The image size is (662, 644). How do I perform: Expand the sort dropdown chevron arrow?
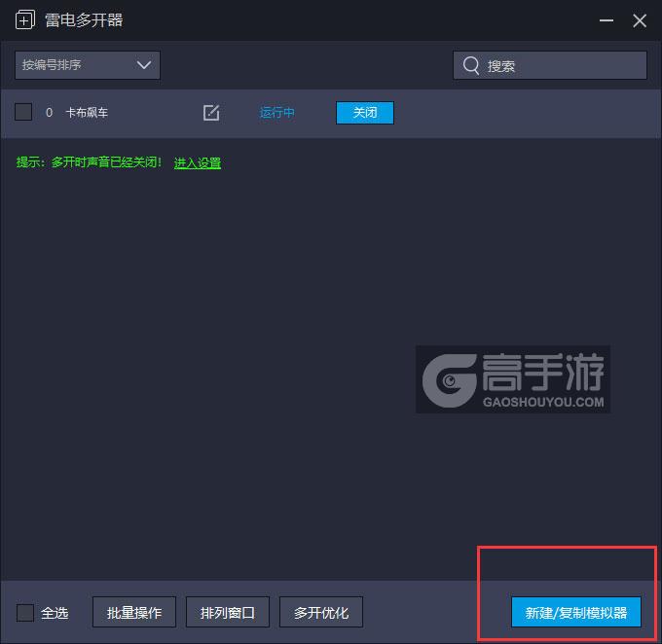coord(144,65)
